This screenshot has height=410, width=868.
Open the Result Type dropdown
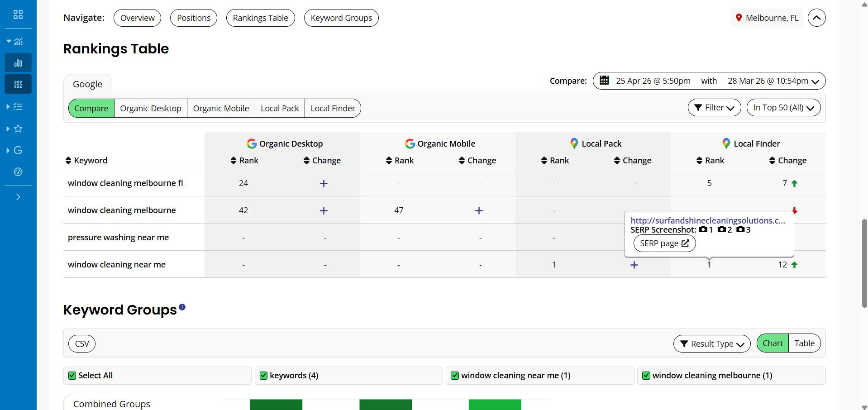[x=711, y=343]
